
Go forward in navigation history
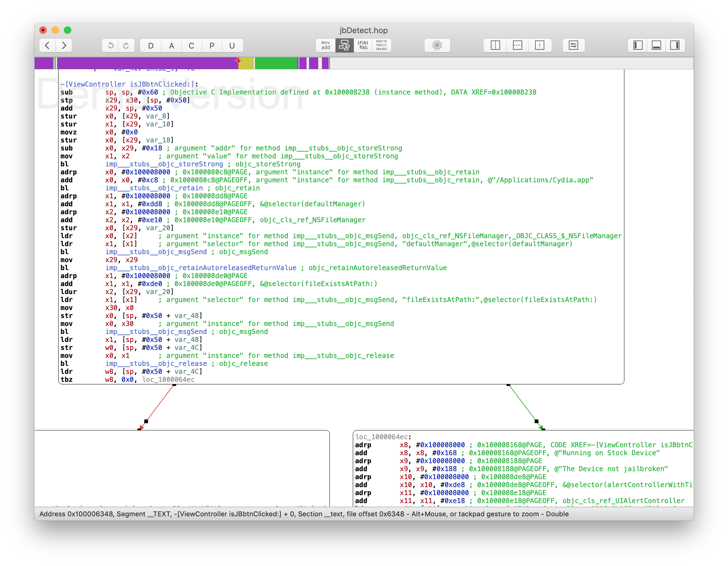pyautogui.click(x=64, y=45)
